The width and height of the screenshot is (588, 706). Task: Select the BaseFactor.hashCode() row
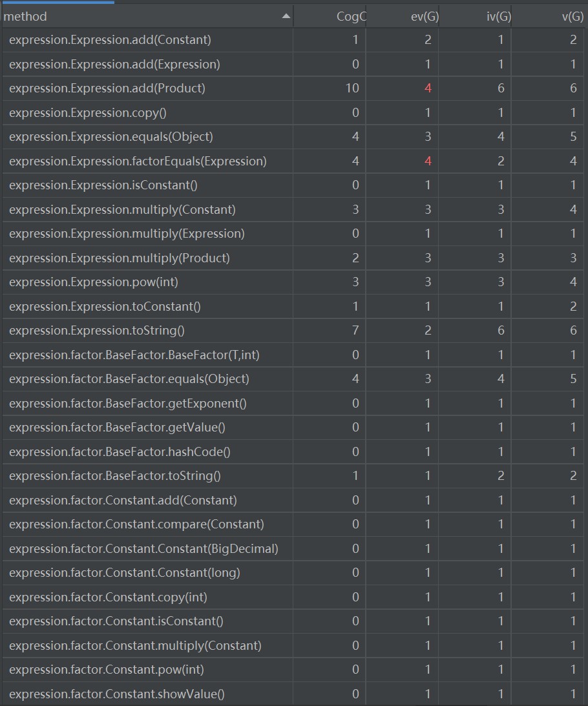[120, 452]
